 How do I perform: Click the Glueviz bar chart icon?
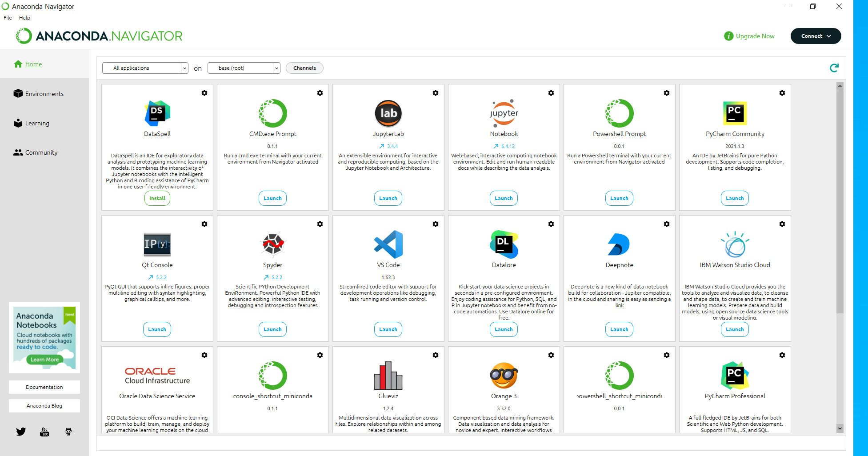[388, 376]
